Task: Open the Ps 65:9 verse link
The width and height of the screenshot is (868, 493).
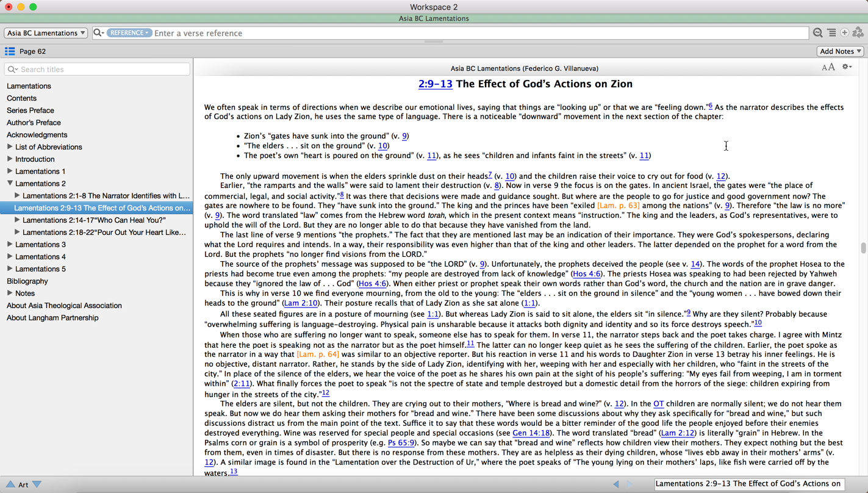Action: coord(401,443)
